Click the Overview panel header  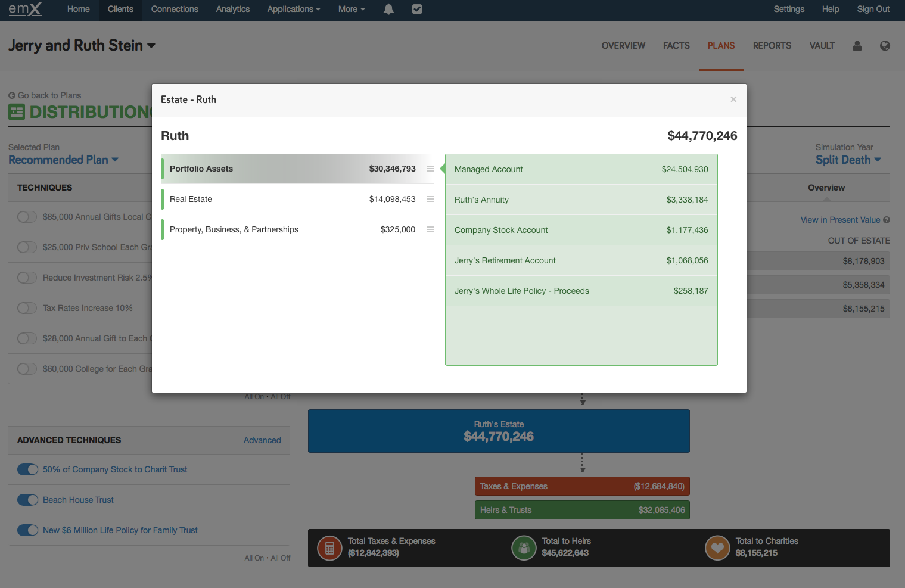tap(826, 188)
